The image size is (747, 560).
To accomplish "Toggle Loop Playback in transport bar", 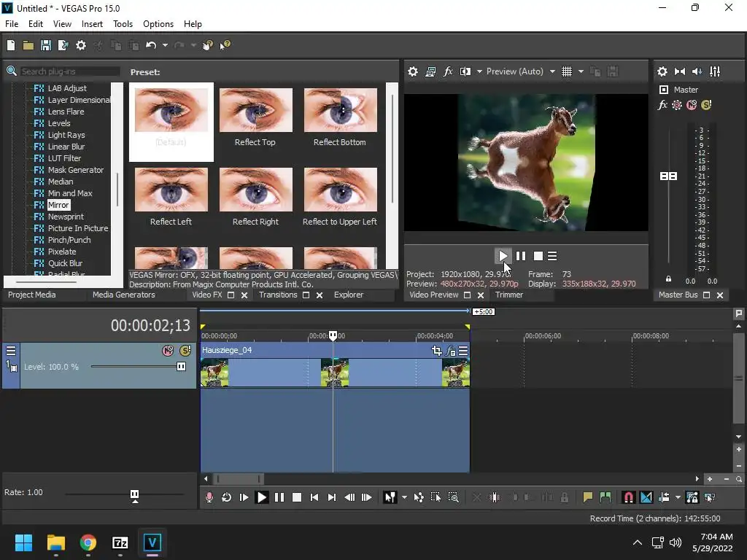I will click(x=226, y=497).
